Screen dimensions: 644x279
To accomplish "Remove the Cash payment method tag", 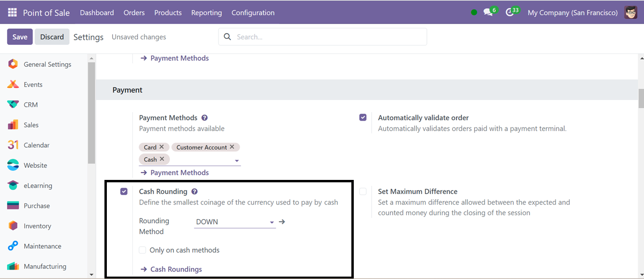I will click(x=162, y=159).
